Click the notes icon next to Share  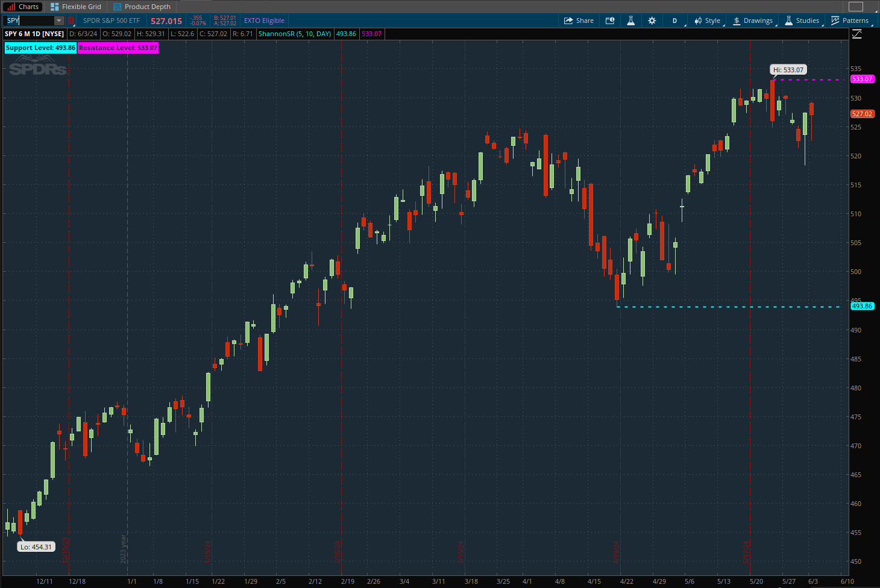(610, 20)
